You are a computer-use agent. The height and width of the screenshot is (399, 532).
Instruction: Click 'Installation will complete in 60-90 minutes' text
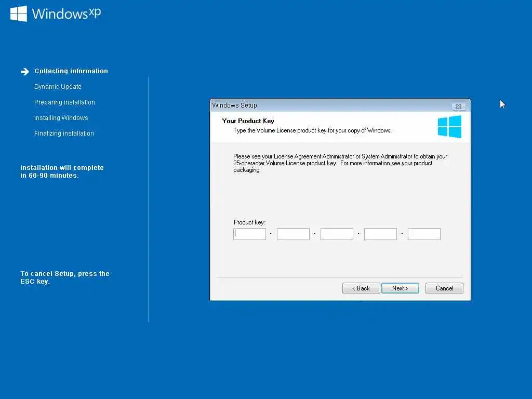point(62,171)
